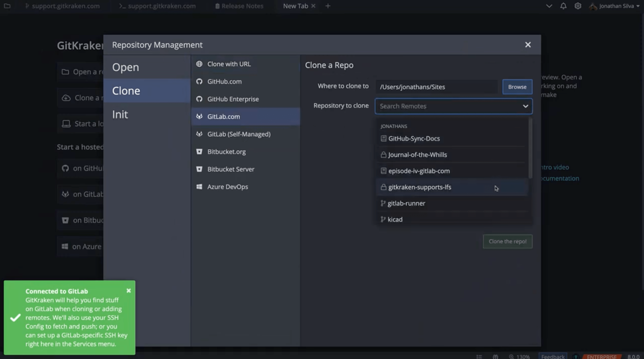Click the Browse button
This screenshot has height=359, width=644.
coord(517,87)
